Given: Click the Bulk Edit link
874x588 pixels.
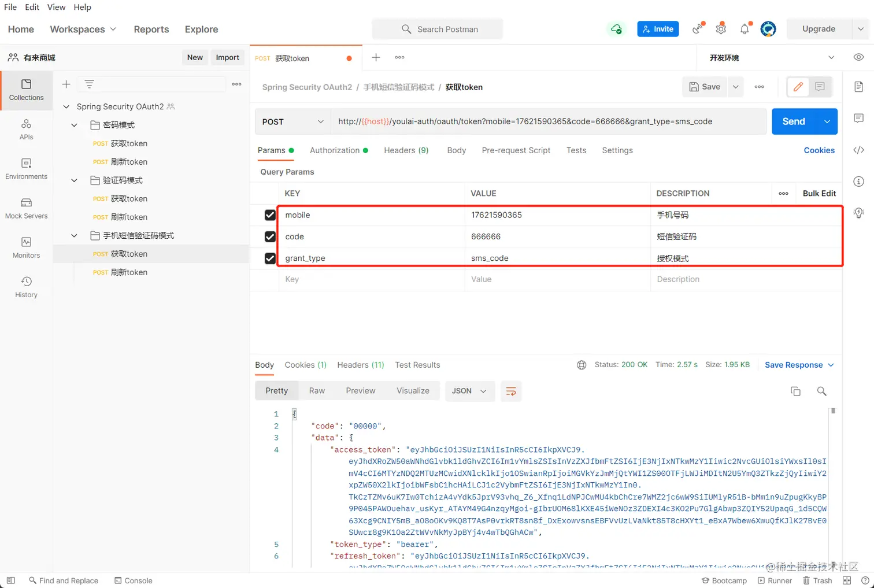Looking at the screenshot, I should click(819, 194).
